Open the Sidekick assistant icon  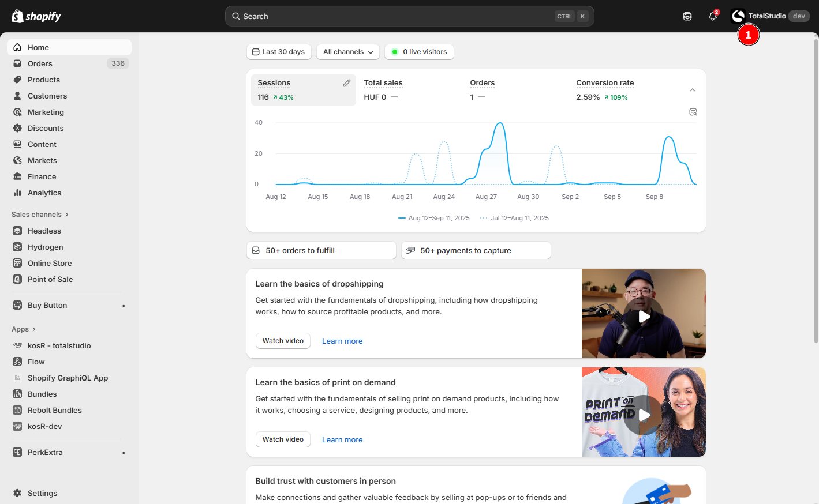coord(687,16)
